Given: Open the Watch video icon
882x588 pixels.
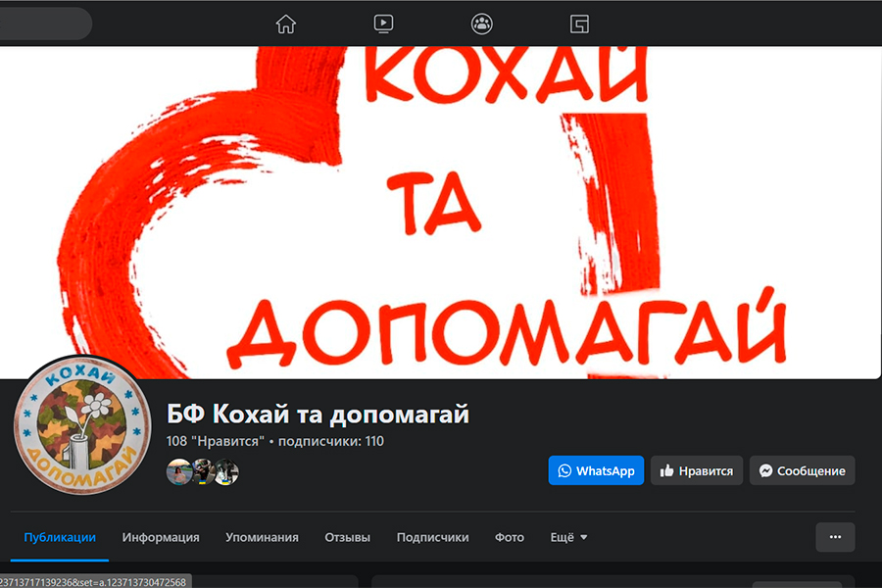Looking at the screenshot, I should click(383, 24).
